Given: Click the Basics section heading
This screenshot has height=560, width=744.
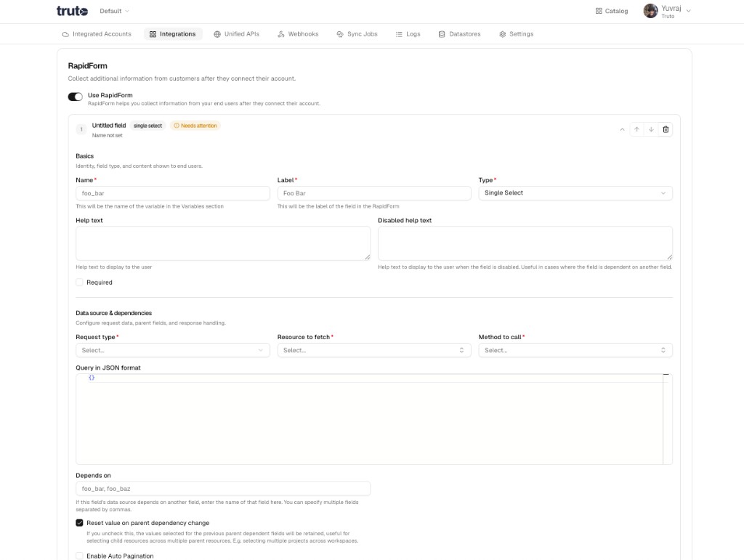Looking at the screenshot, I should [x=84, y=156].
